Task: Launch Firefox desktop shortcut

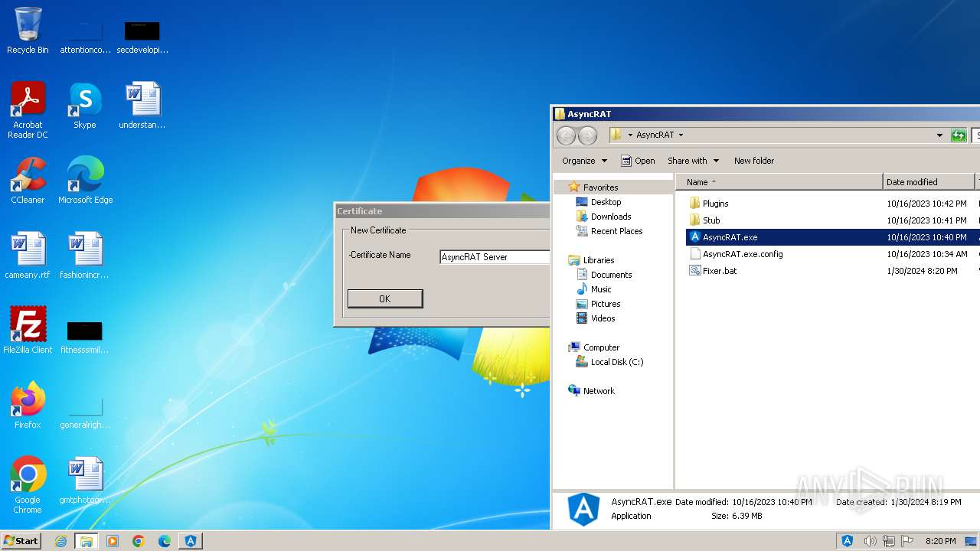Action: click(x=28, y=406)
